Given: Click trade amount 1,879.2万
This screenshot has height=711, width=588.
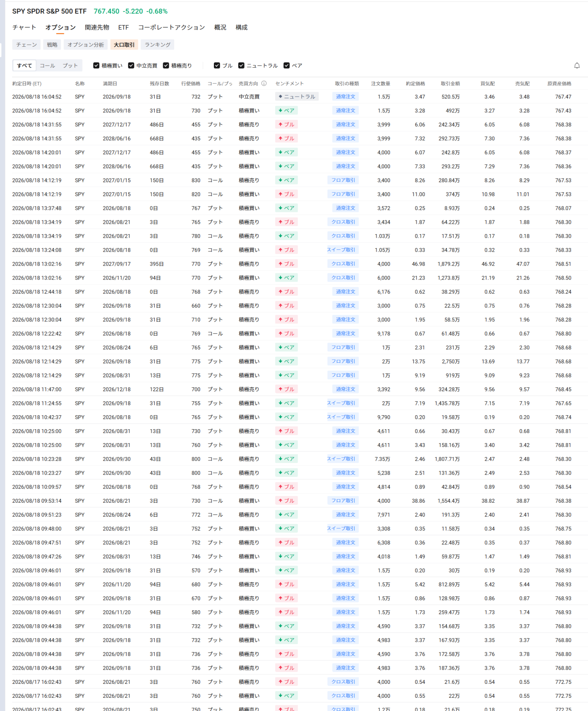Looking at the screenshot, I should (x=448, y=264).
